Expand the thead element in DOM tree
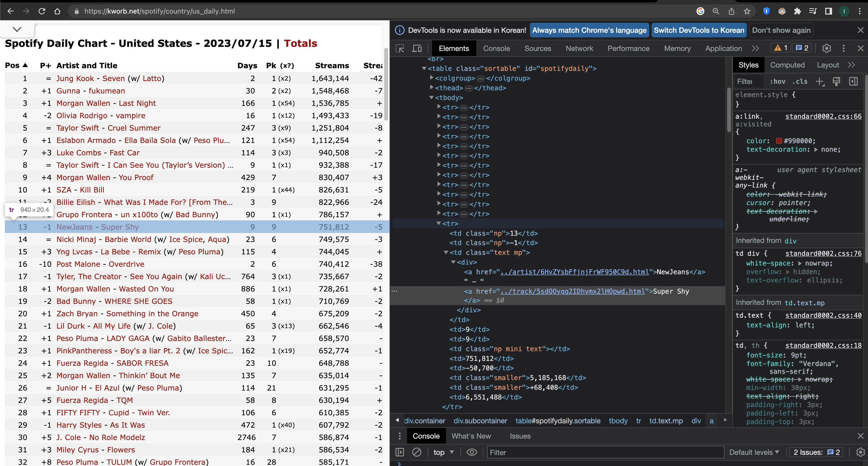 click(x=432, y=88)
